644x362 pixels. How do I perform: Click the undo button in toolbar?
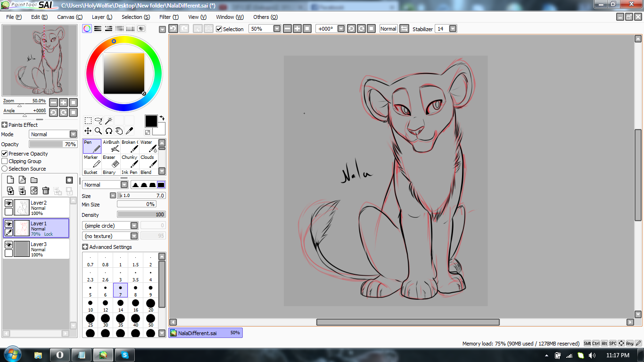tap(173, 29)
